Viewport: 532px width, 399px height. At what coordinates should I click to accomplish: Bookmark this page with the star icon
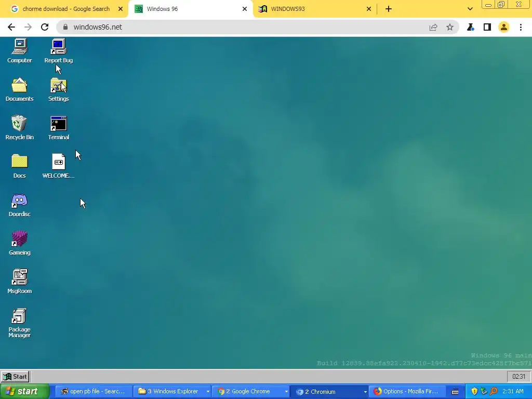[x=450, y=27]
